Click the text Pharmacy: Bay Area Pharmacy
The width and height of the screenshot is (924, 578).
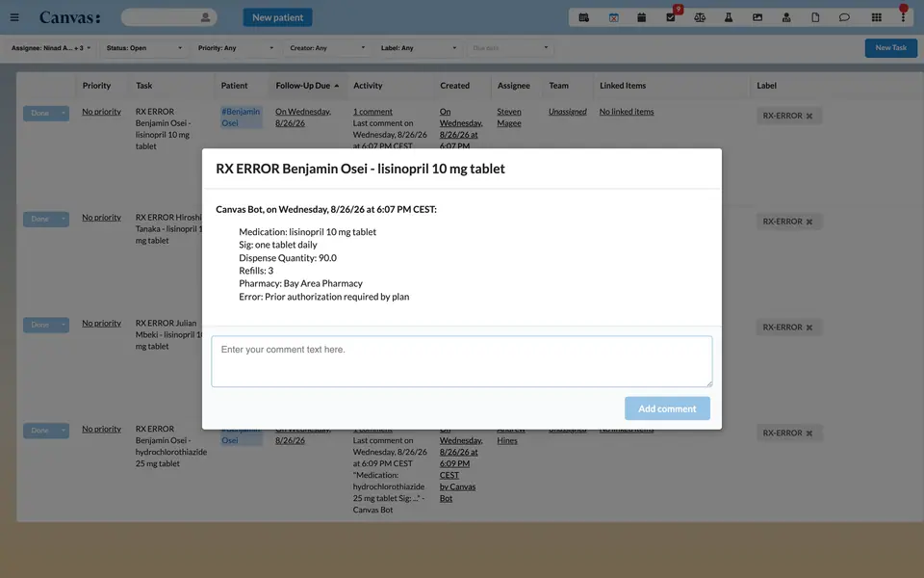(300, 283)
